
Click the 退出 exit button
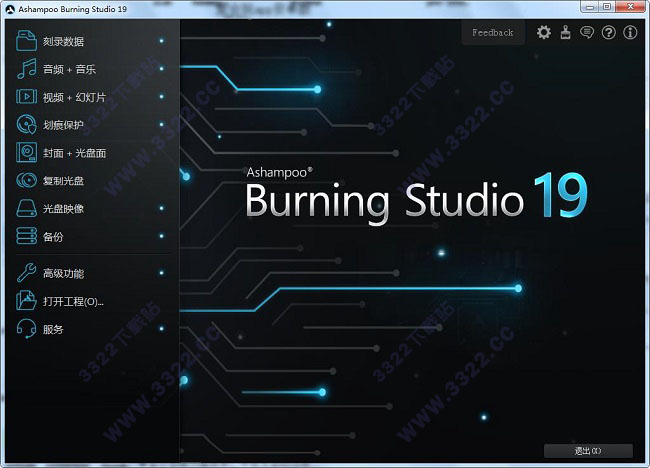(588, 450)
